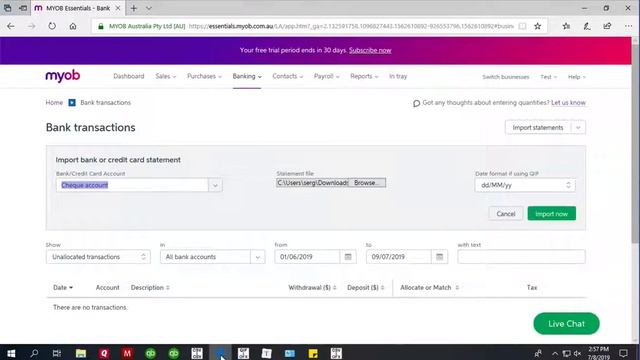Open a new browser tab
This screenshot has width=640, height=360.
[133, 8]
